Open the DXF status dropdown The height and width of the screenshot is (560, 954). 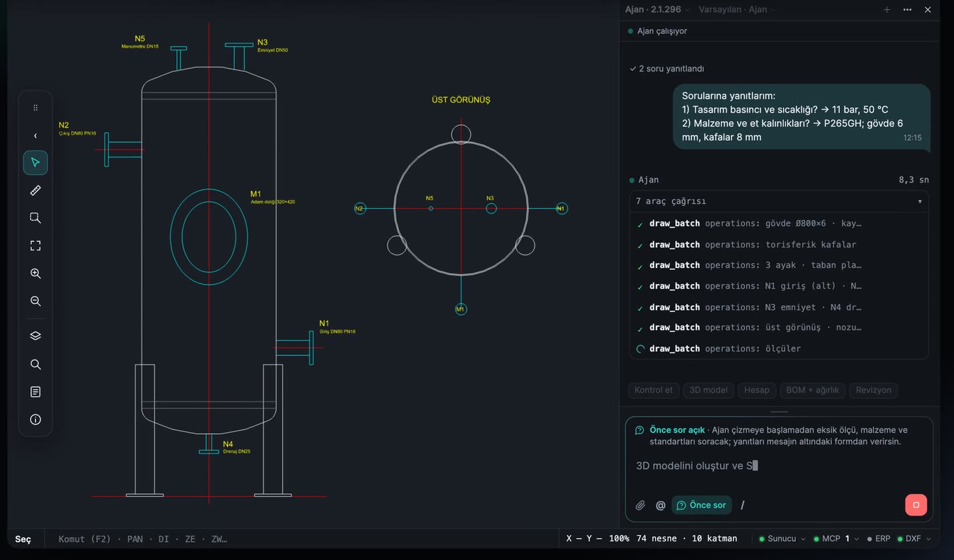pos(915,539)
